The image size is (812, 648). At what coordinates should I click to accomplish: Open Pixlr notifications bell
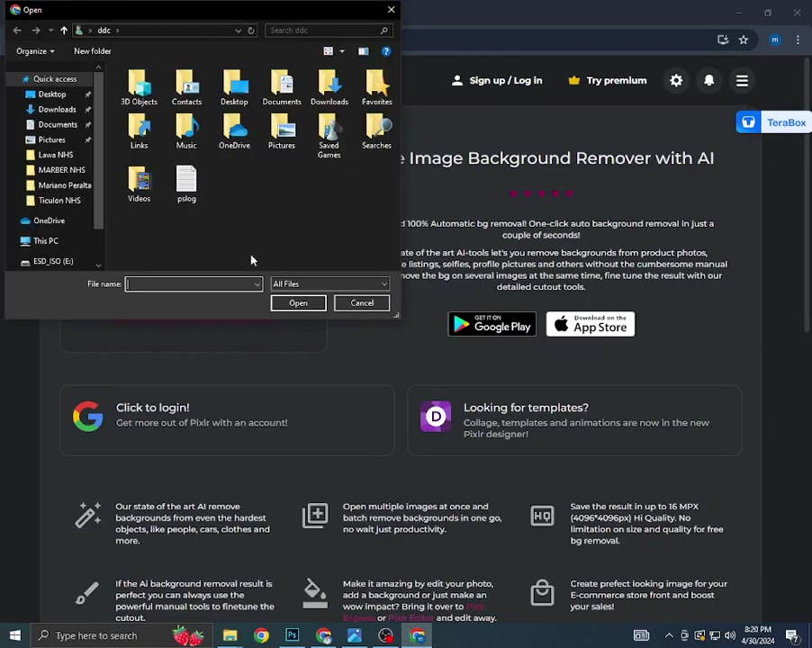[709, 81]
